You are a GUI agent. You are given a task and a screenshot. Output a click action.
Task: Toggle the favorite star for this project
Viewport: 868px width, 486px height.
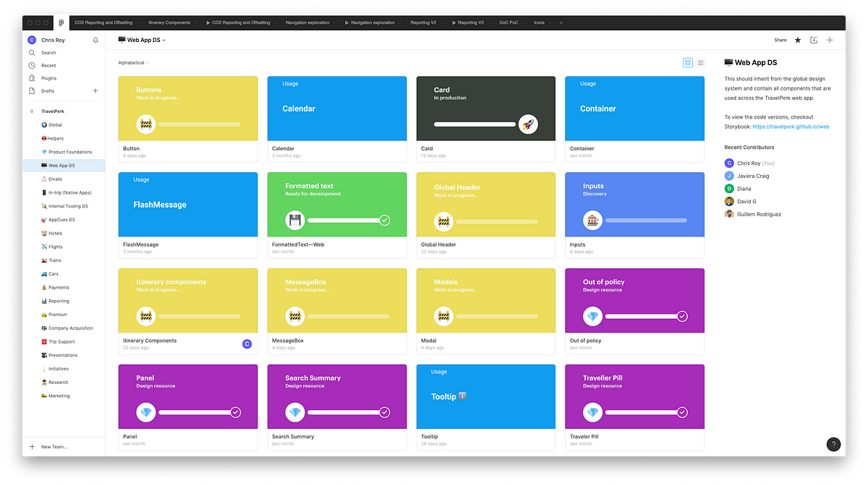point(798,40)
